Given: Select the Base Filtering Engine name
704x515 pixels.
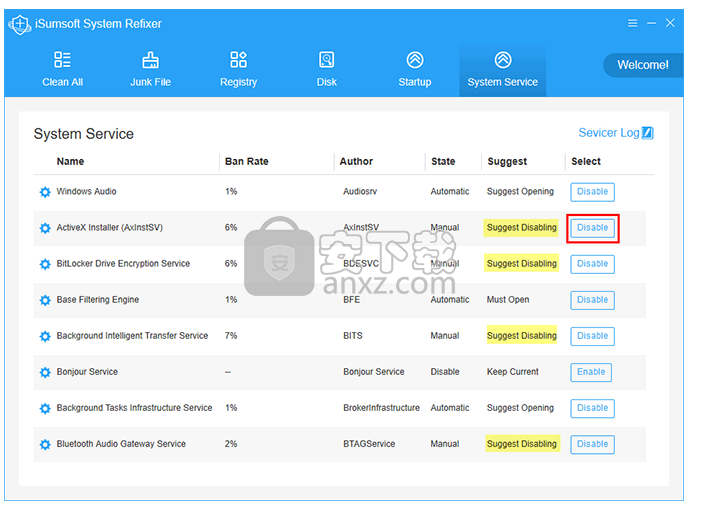Looking at the screenshot, I should coord(97,299).
